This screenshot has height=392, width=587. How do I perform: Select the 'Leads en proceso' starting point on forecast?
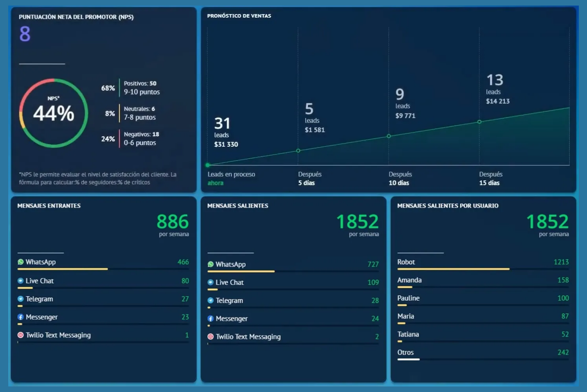tap(208, 165)
